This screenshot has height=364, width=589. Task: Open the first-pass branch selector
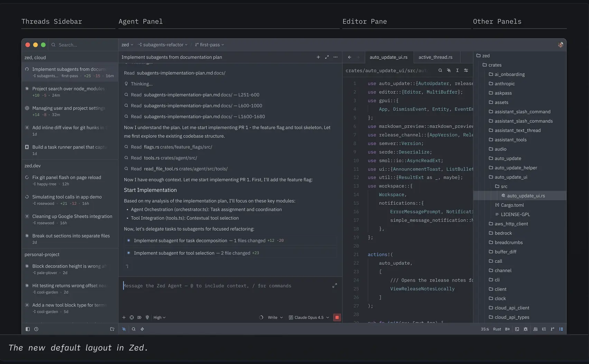(209, 45)
